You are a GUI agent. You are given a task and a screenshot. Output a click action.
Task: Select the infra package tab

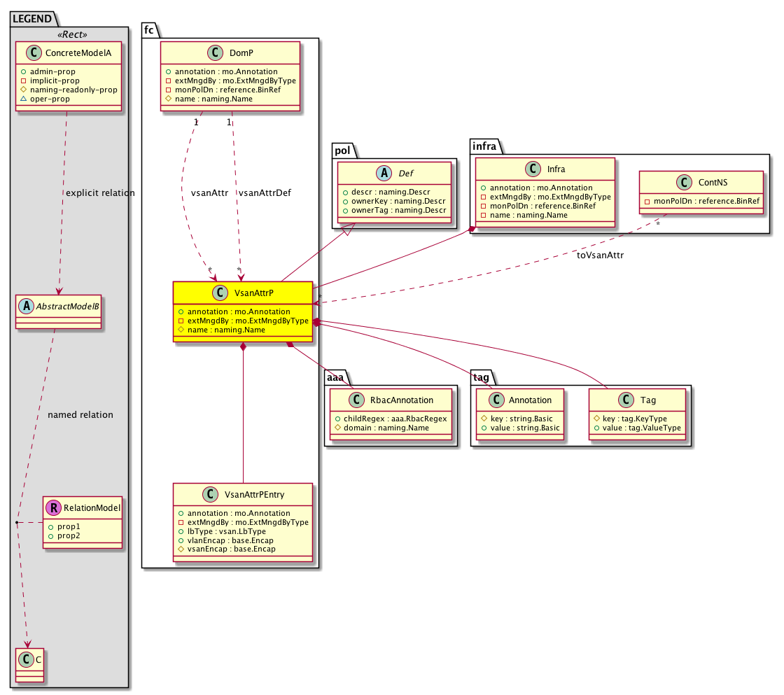click(484, 145)
